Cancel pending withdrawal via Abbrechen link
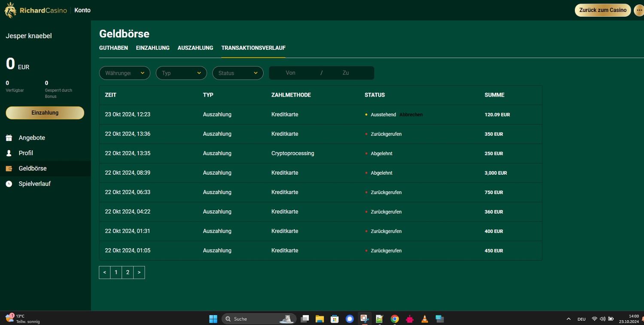 click(x=411, y=115)
